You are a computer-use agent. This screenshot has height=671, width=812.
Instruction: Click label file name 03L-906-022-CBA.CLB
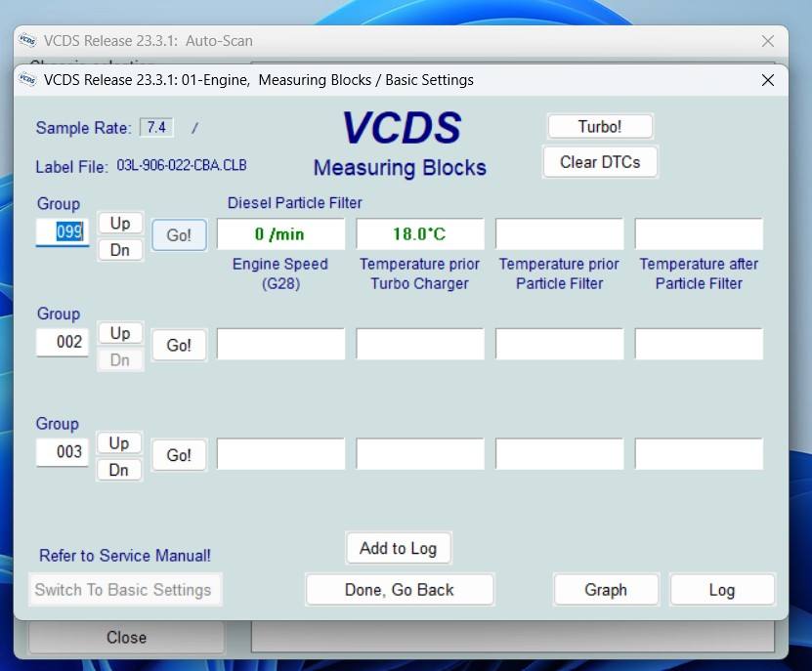coord(181,166)
